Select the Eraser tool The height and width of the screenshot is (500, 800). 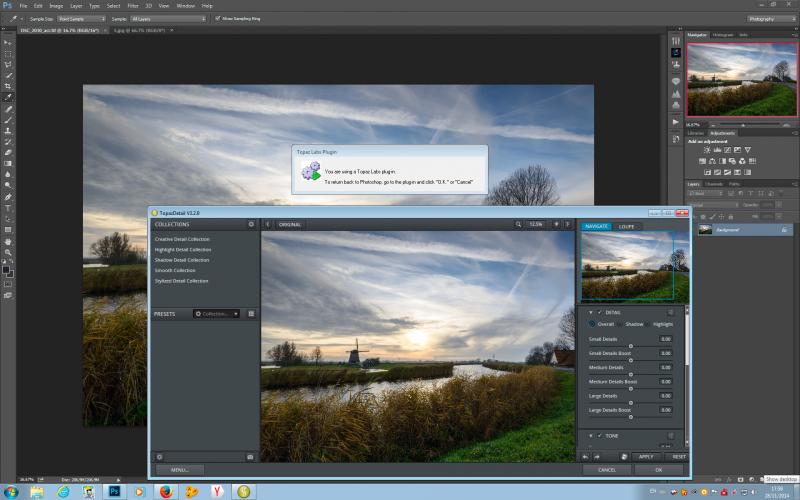click(x=8, y=153)
